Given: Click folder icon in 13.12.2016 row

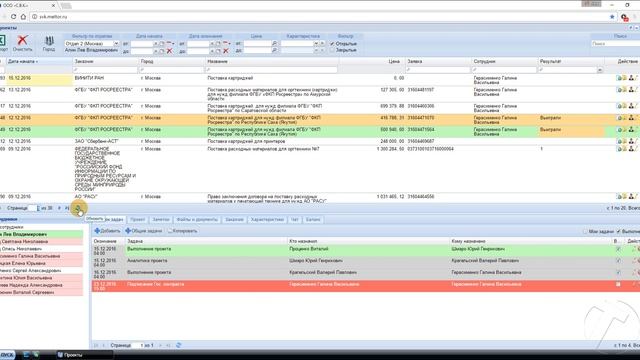Looking at the screenshot, I should [624, 90].
